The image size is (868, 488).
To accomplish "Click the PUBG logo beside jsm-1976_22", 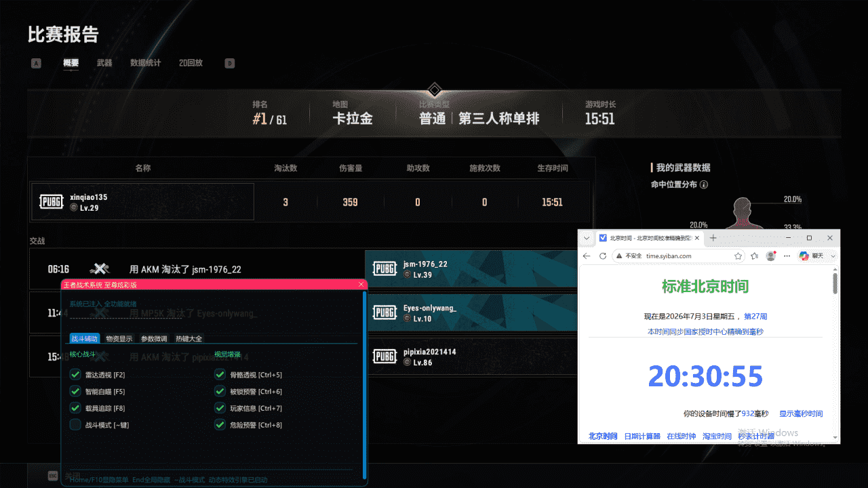I will [x=384, y=269].
